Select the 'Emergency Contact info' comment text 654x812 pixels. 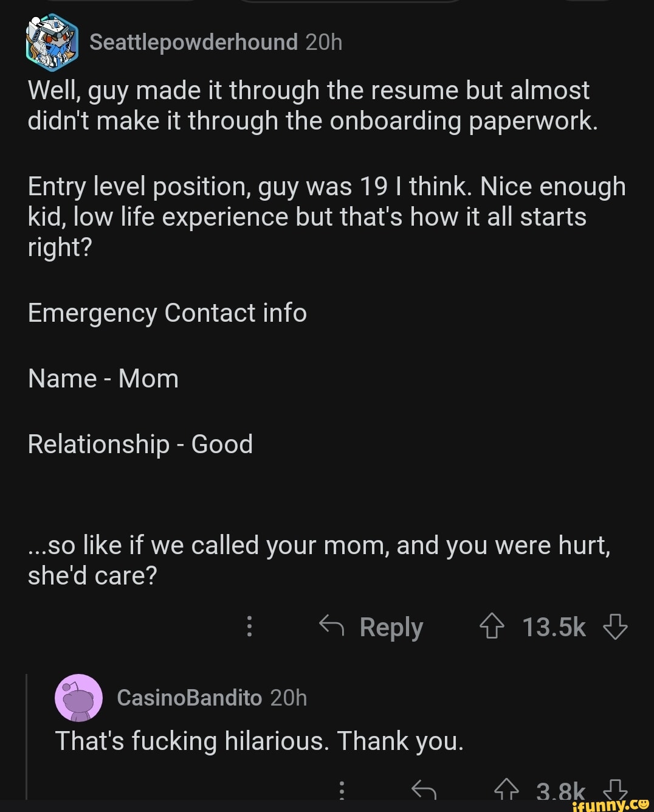(x=167, y=313)
